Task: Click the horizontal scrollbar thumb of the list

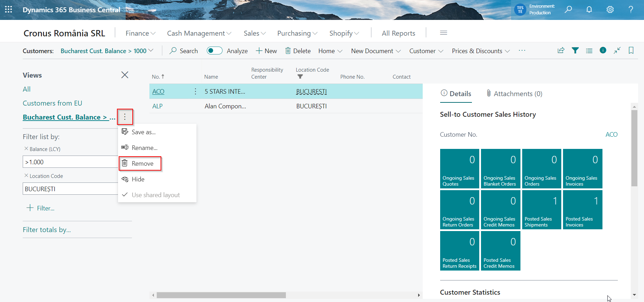Action: point(221,295)
